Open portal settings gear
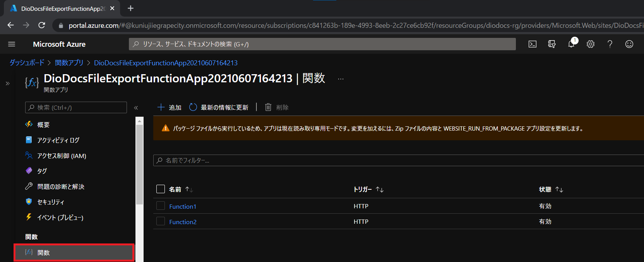The height and width of the screenshot is (262, 644). 591,44
